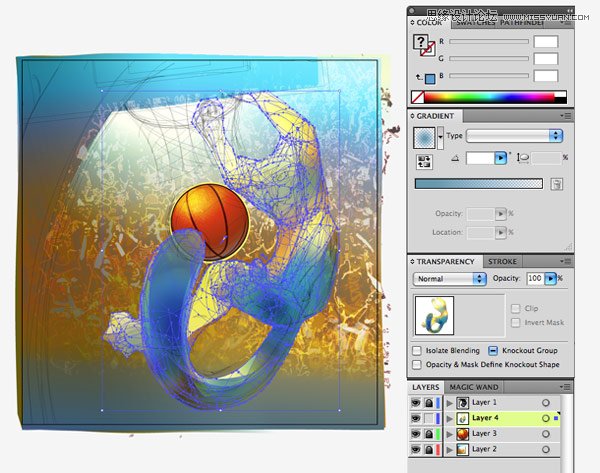Viewport: 600px width, 473px height.
Task: Click the transparency artwork thumbnail
Action: (x=435, y=316)
